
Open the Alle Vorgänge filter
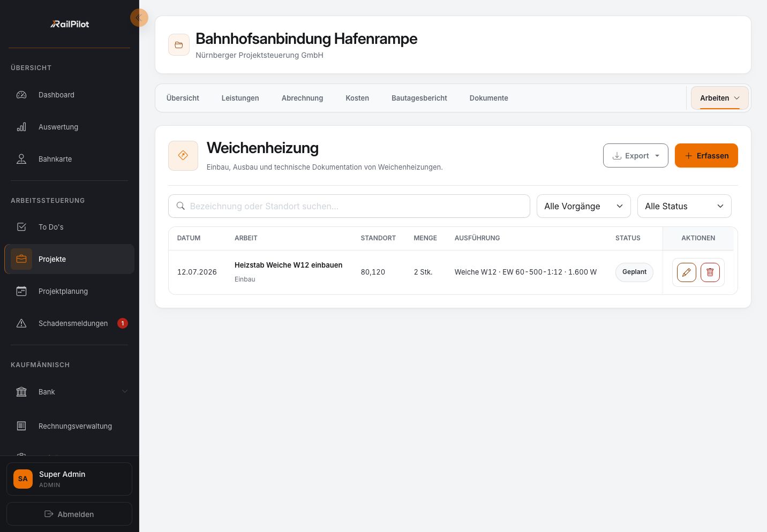tap(584, 206)
